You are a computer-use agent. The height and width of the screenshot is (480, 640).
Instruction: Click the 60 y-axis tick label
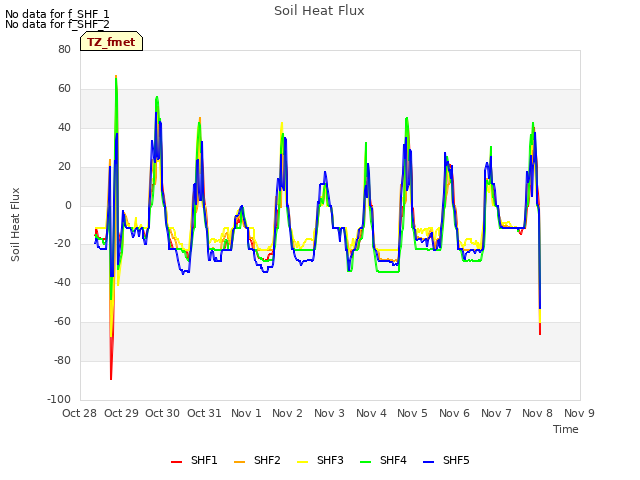coord(64,89)
